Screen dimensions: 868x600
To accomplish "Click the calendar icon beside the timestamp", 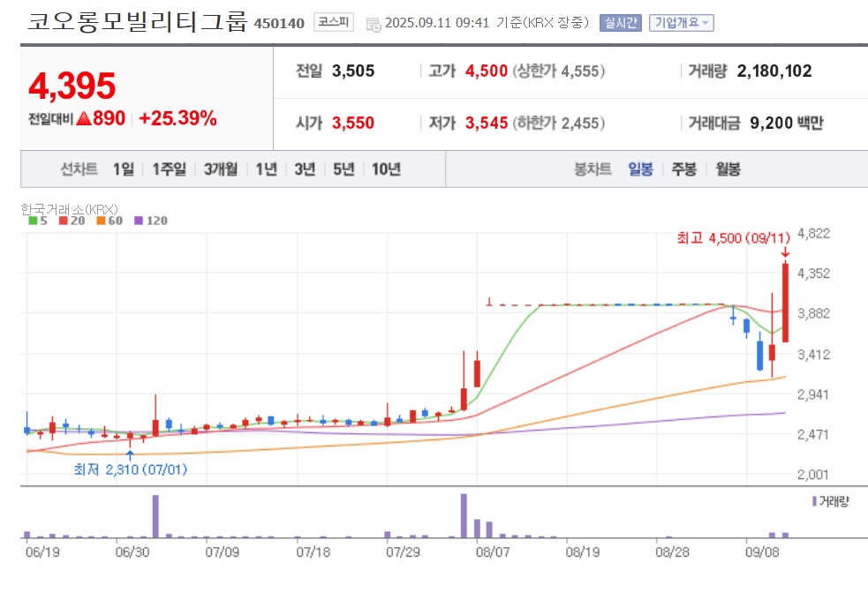I will pyautogui.click(x=374, y=25).
